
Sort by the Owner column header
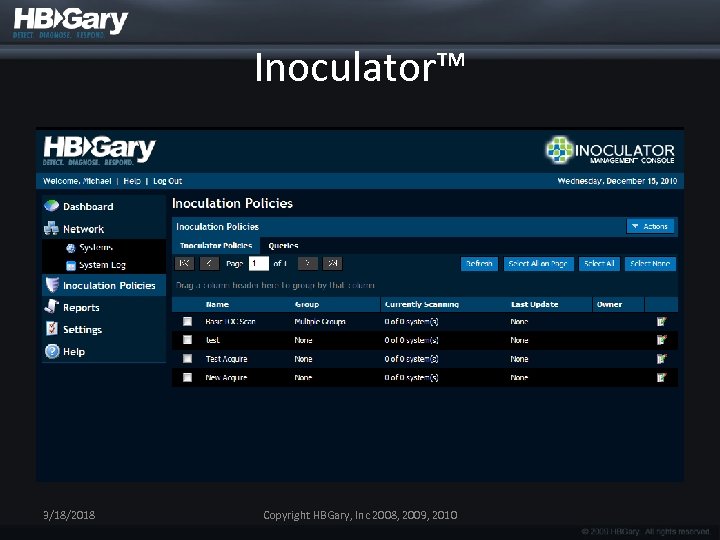pos(609,304)
